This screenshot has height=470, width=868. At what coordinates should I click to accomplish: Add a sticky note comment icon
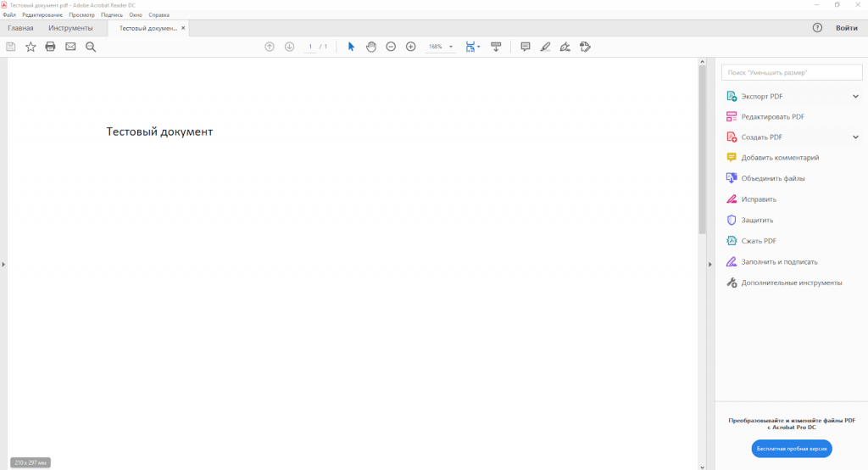[x=526, y=47]
